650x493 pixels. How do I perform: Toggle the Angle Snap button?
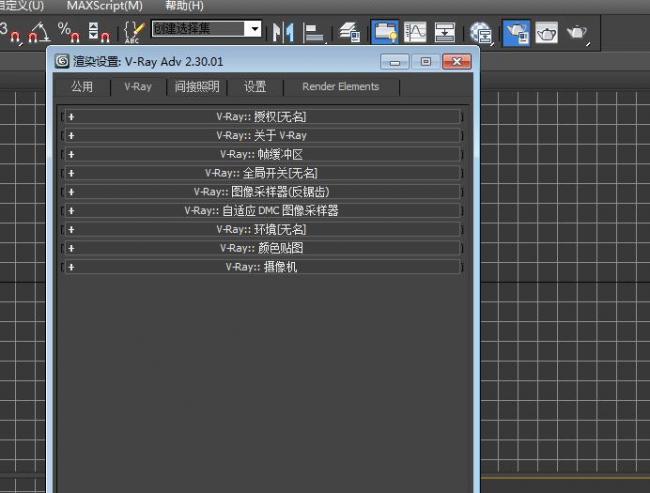(39, 32)
